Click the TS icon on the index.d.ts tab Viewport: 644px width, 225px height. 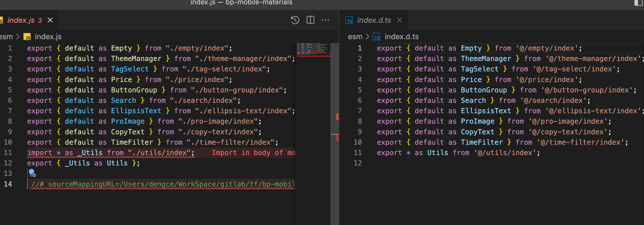click(x=349, y=21)
